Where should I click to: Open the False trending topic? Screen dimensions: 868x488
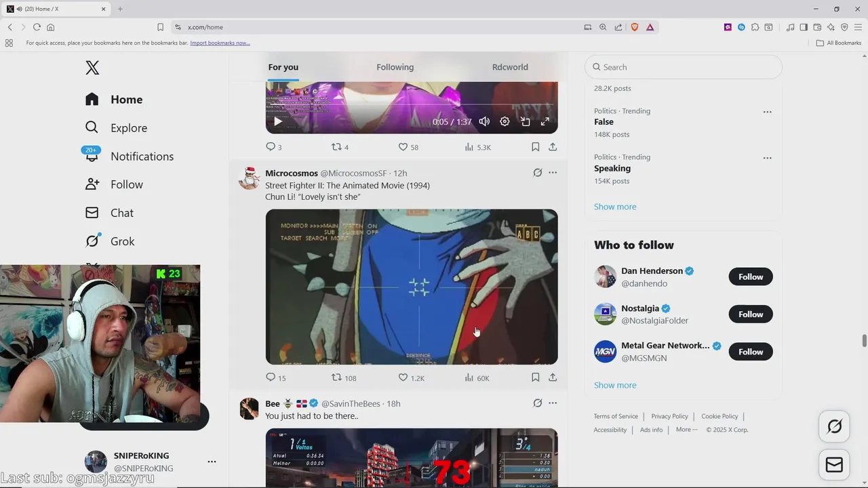604,122
